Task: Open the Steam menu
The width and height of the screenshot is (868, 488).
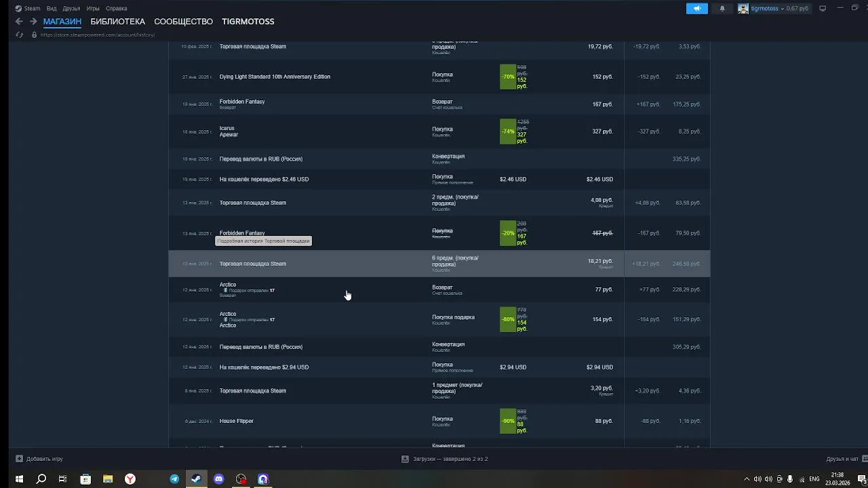Action: 32,9
